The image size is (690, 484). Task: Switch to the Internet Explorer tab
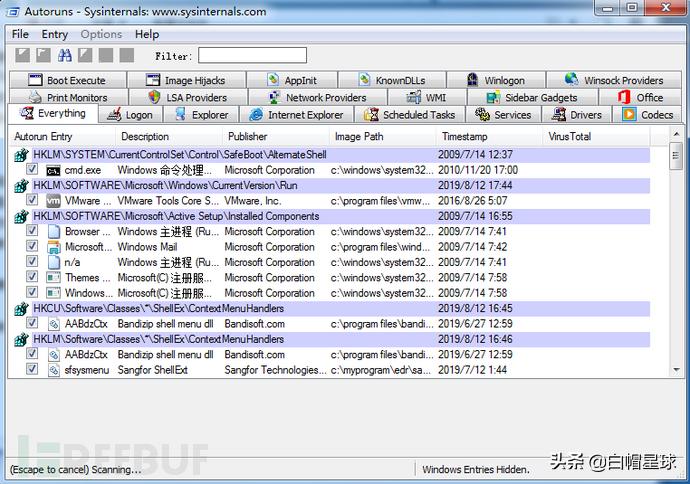coord(297,115)
